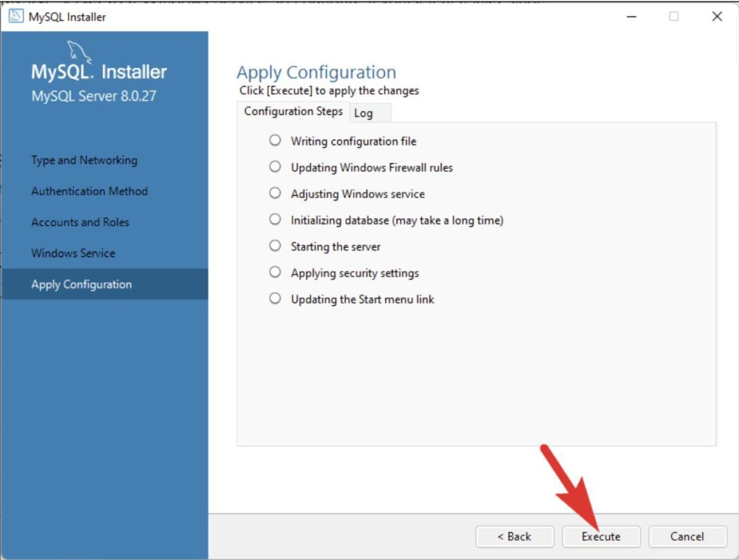Open the Authentication Method step

tap(89, 191)
